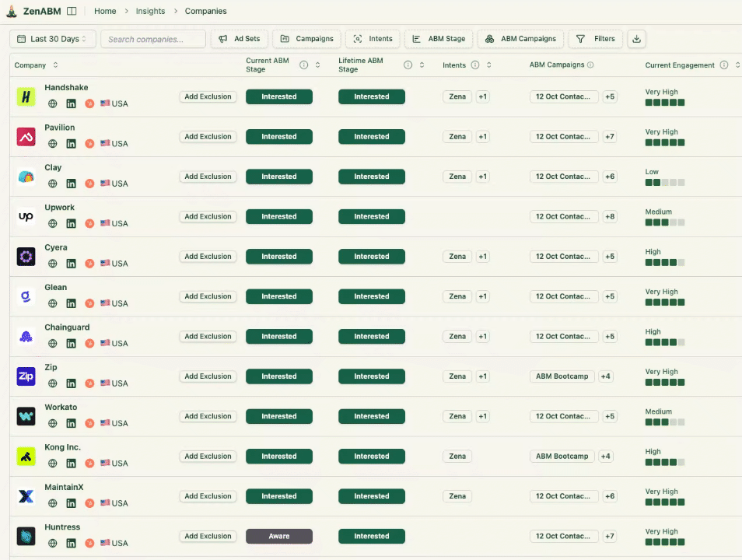This screenshot has height=560, width=742.
Task: Show info for Lifetime ABM Stage column
Action: pyautogui.click(x=408, y=65)
